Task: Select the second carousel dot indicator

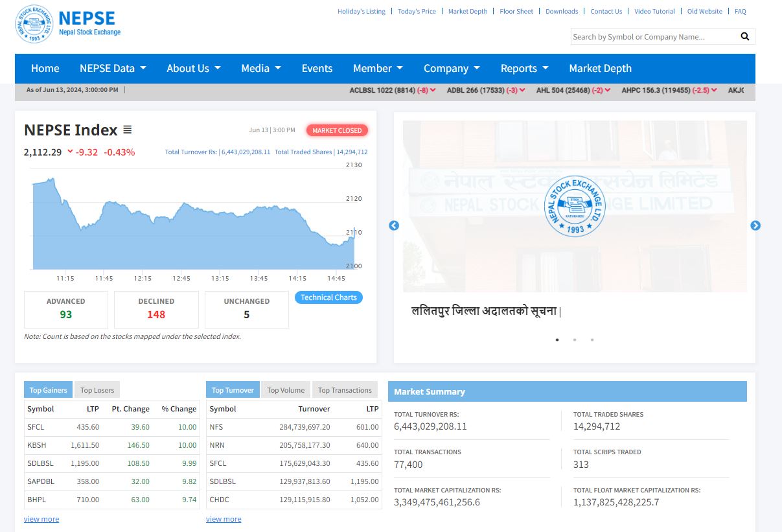Action: (x=575, y=340)
